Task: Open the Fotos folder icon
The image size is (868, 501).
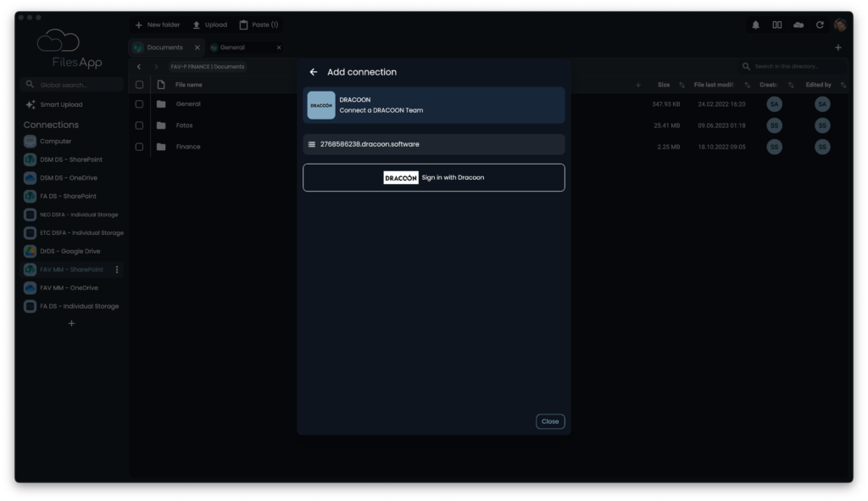Action: click(161, 125)
